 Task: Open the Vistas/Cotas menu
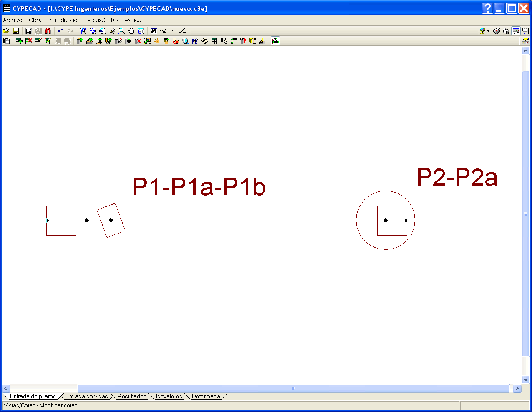pos(103,20)
